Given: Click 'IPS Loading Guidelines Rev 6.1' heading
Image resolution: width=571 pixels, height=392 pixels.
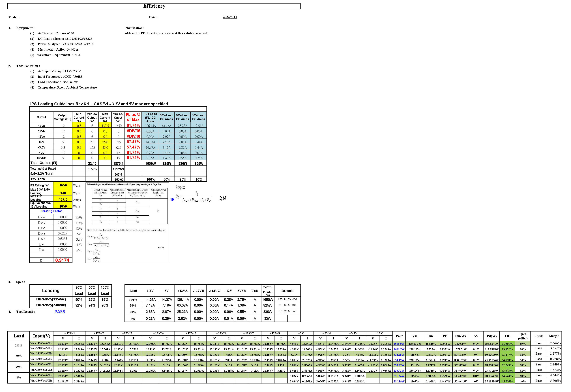Looking at the screenshot, I should tap(99, 104).
